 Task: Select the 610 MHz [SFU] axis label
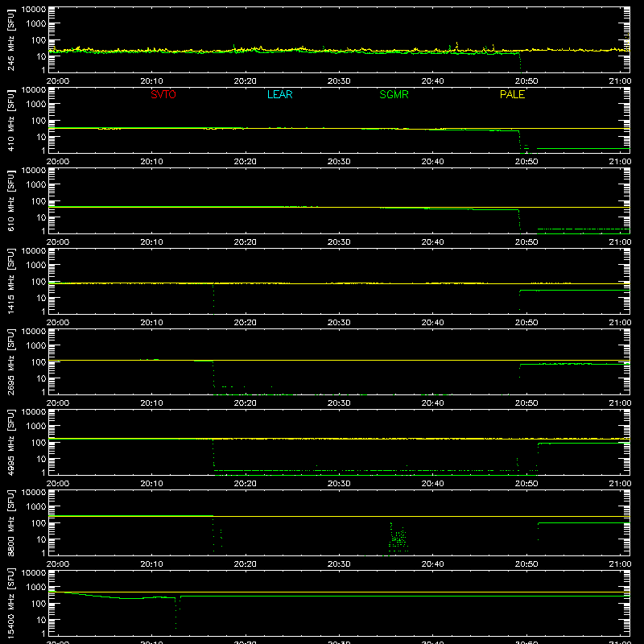pyautogui.click(x=10, y=202)
